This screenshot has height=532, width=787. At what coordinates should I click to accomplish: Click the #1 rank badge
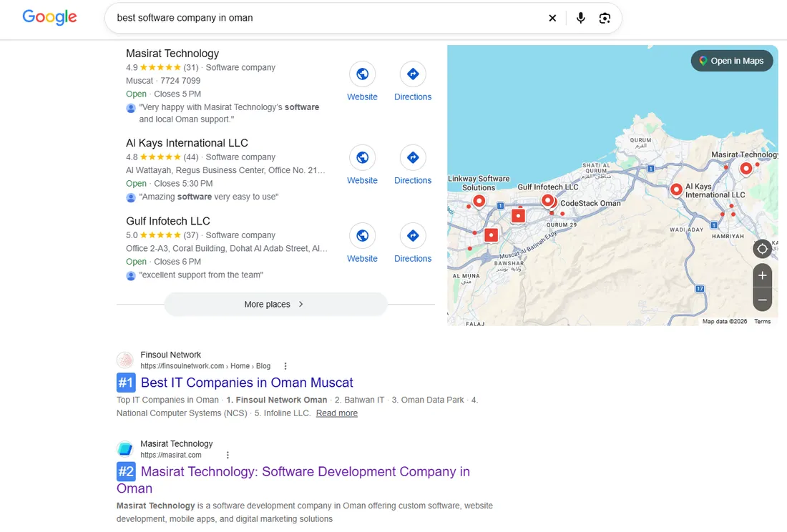tap(126, 383)
